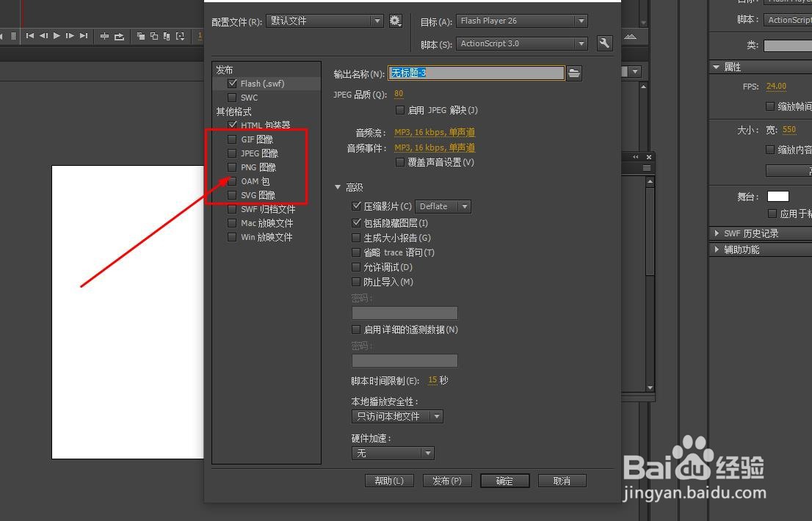This screenshot has height=521, width=812.
Task: Toggle edit multiple frames
Action: coord(167,36)
